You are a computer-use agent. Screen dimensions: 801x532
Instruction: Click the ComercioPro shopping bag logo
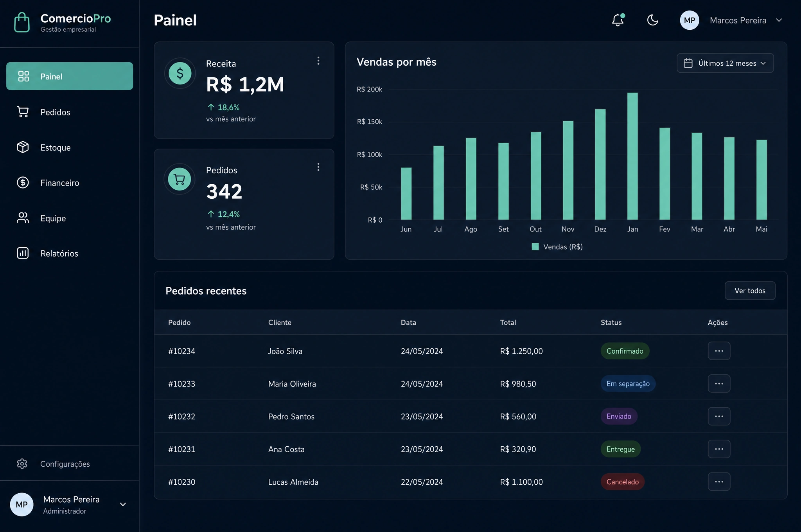pos(22,22)
